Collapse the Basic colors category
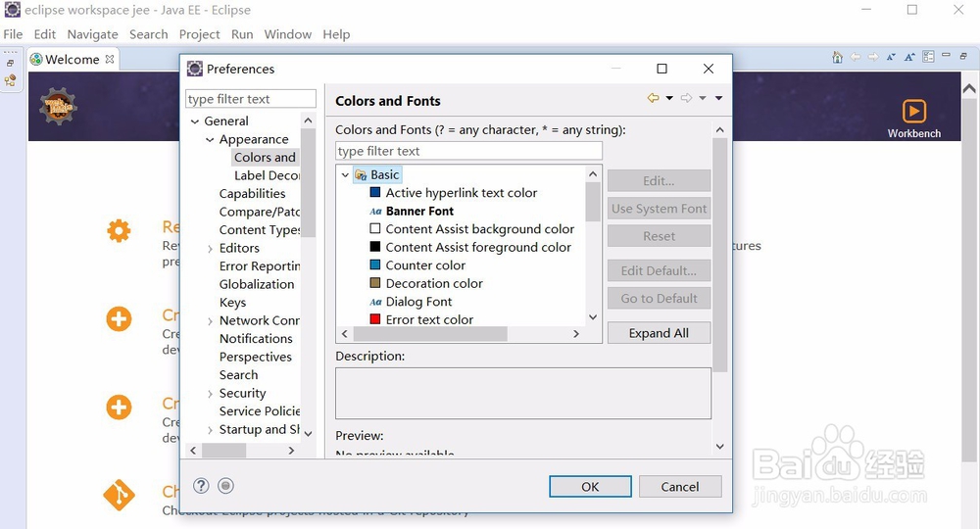Viewport: 980px width, 529px height. [345, 175]
